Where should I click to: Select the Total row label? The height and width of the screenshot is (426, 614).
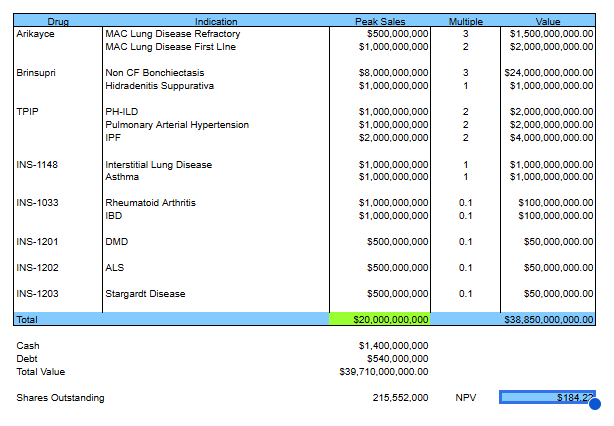tap(27, 320)
